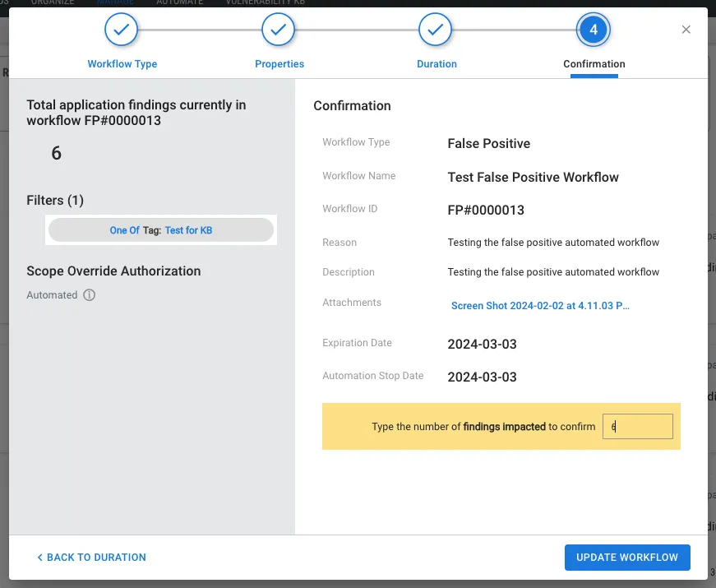Click the Automated label

pyautogui.click(x=52, y=295)
